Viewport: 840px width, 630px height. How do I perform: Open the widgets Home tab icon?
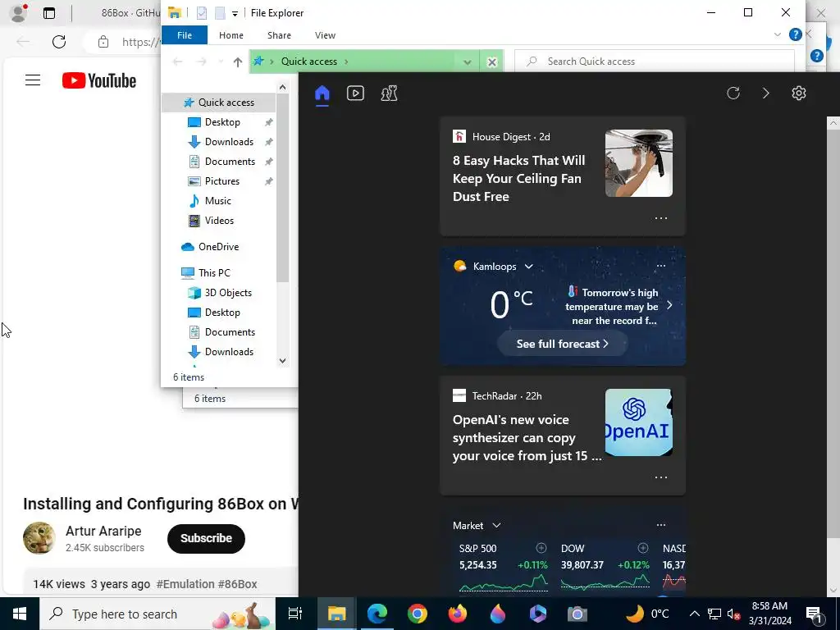tap(322, 94)
